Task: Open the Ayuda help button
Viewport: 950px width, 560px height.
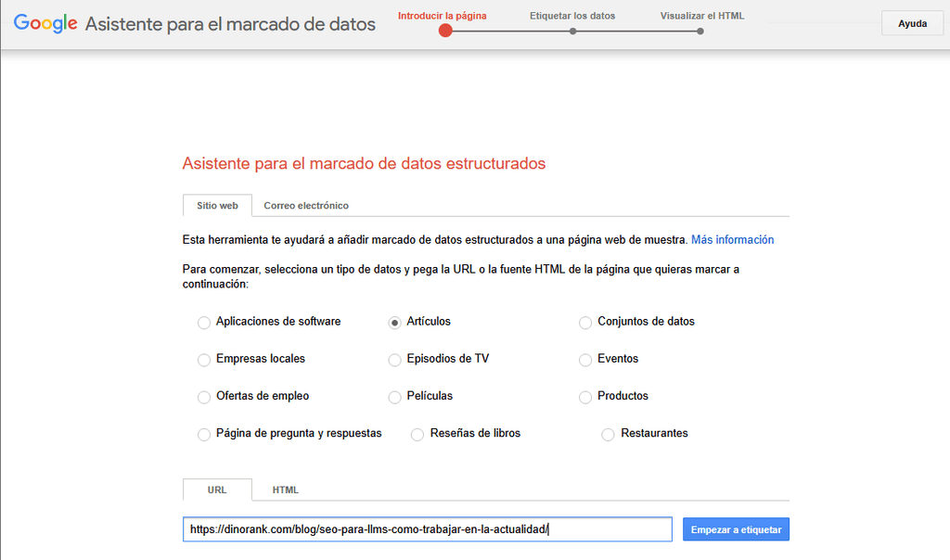Action: click(x=912, y=24)
